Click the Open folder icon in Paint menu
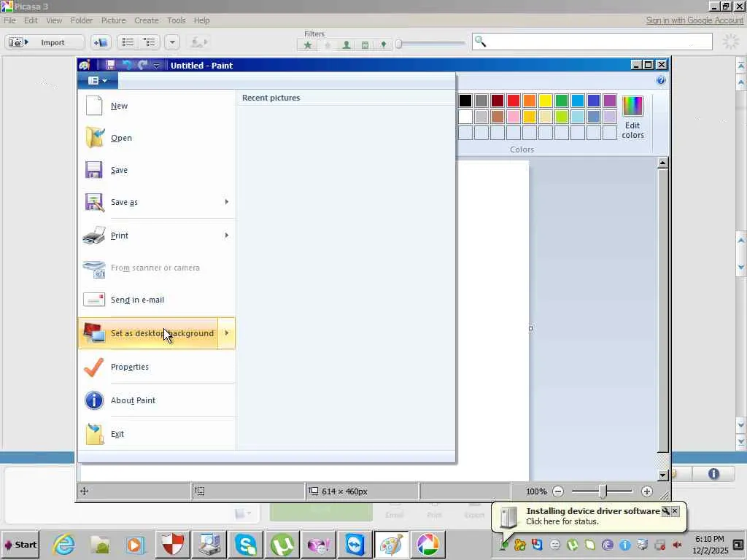The width and height of the screenshot is (747, 560). (94, 138)
